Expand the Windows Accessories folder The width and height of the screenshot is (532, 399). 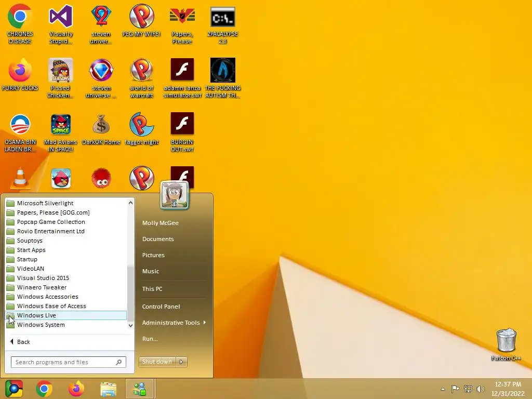coord(66,297)
